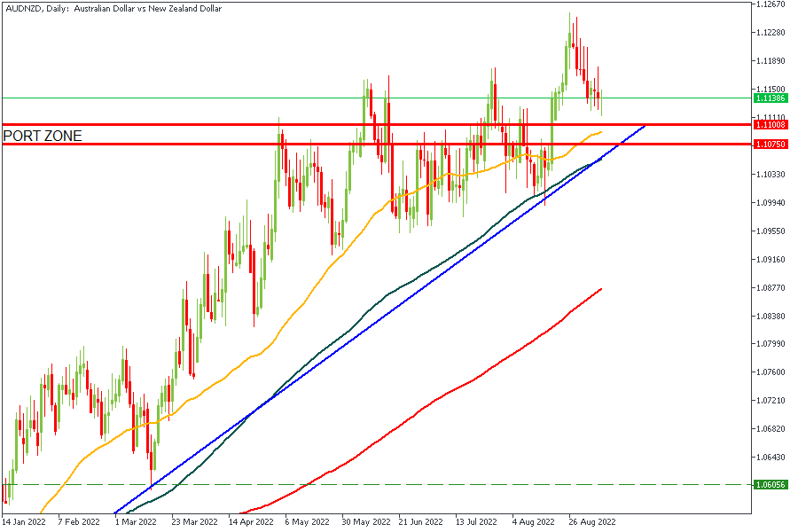
Task: Select the 6 May 2022 date label
Action: tap(307, 522)
